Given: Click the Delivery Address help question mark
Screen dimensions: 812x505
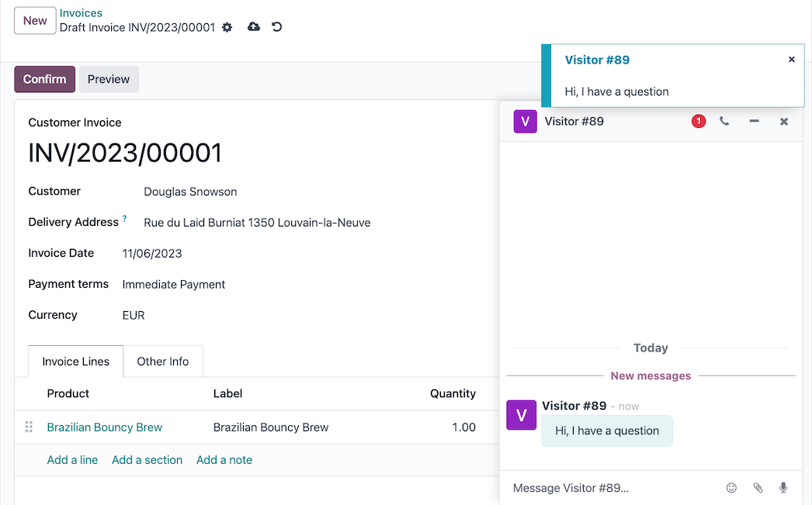Looking at the screenshot, I should tap(126, 217).
